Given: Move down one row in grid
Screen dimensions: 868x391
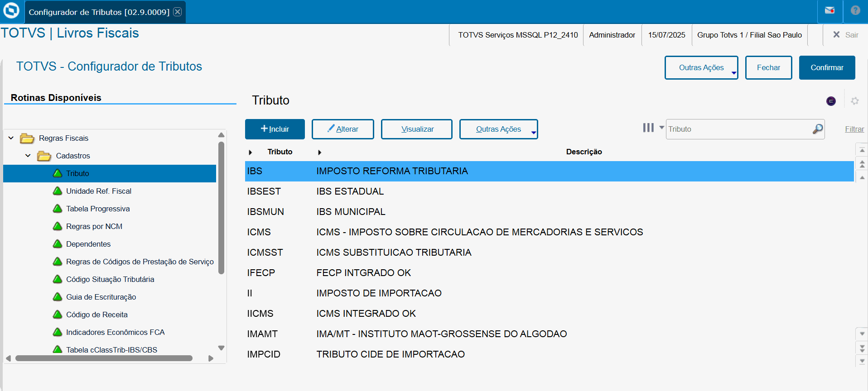Looking at the screenshot, I should (x=862, y=334).
